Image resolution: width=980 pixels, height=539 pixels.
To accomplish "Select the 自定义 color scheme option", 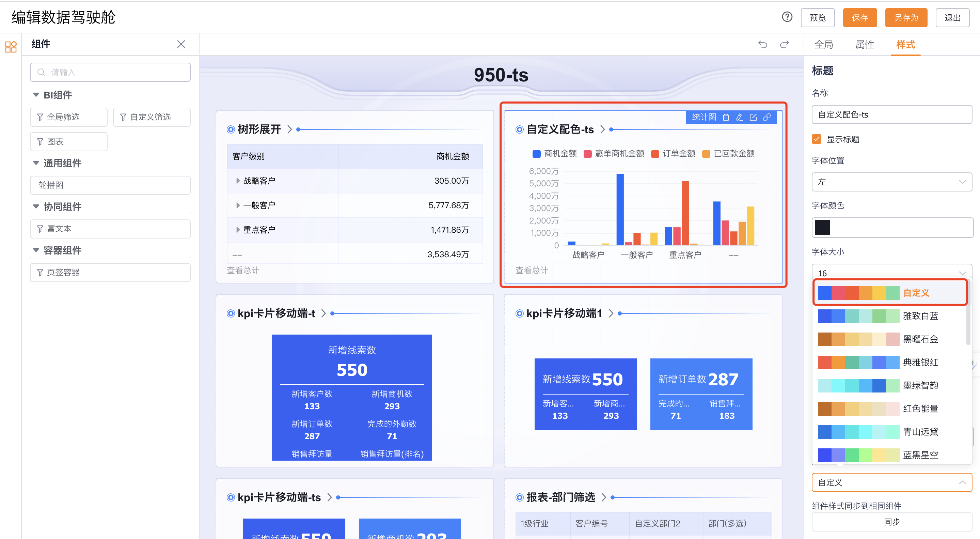I will point(890,292).
